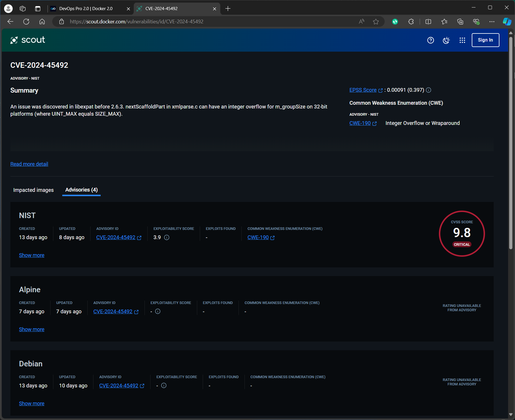The image size is (515, 420).
Task: Click the EPSS score info icon
Action: coord(428,90)
